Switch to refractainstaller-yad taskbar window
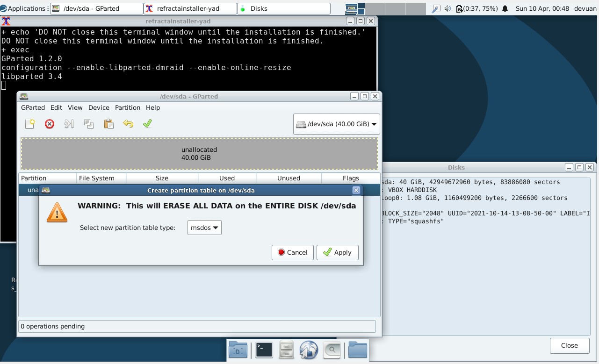The image size is (599, 364). [190, 8]
